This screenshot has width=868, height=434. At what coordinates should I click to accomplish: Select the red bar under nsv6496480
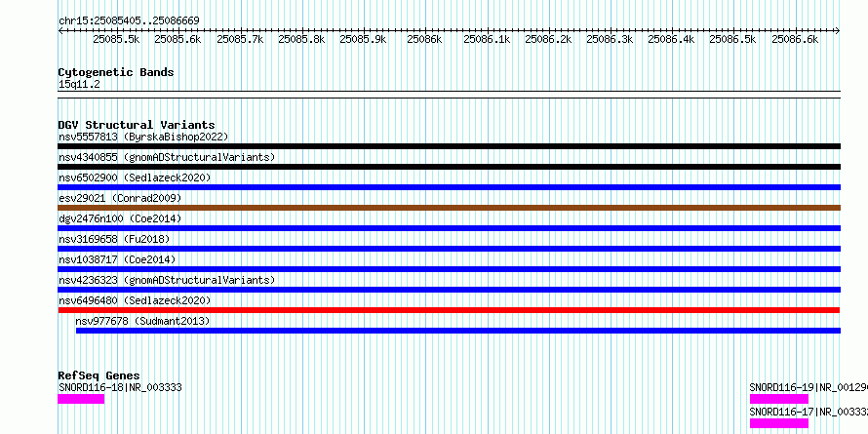[449, 310]
